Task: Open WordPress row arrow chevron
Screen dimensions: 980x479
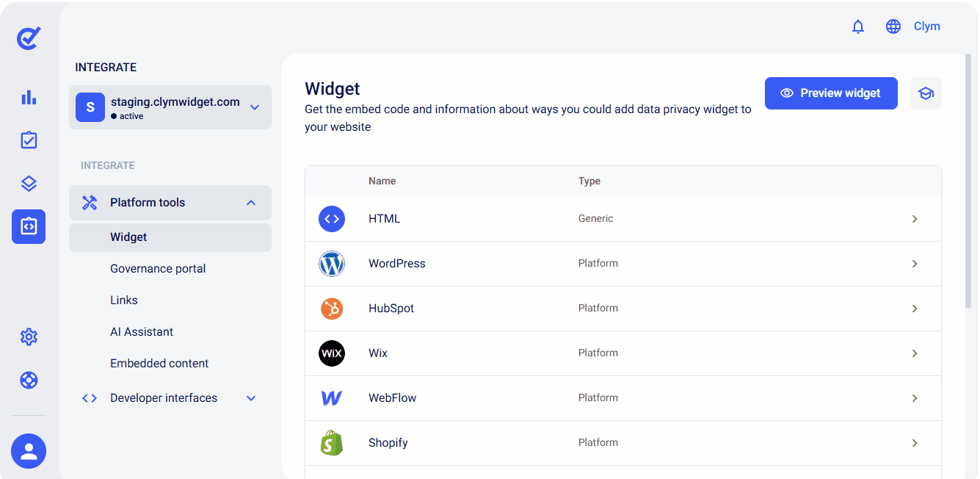Action: point(915,264)
